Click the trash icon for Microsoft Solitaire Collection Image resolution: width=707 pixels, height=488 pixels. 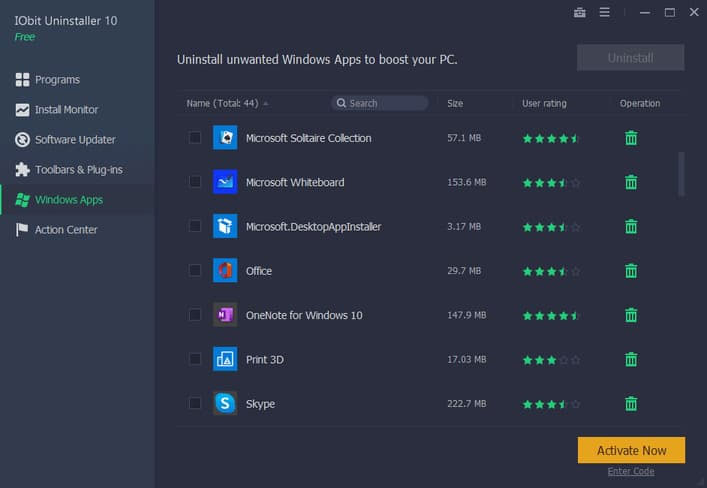point(631,138)
